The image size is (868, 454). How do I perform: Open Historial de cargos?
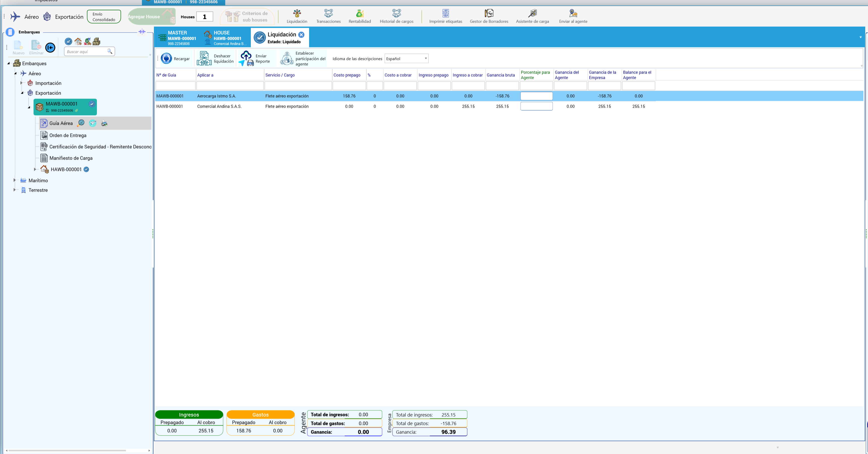pos(396,16)
